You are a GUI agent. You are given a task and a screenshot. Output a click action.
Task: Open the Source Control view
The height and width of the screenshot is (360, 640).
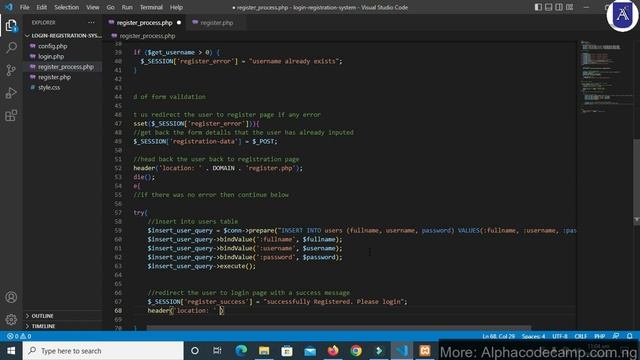click(11, 70)
